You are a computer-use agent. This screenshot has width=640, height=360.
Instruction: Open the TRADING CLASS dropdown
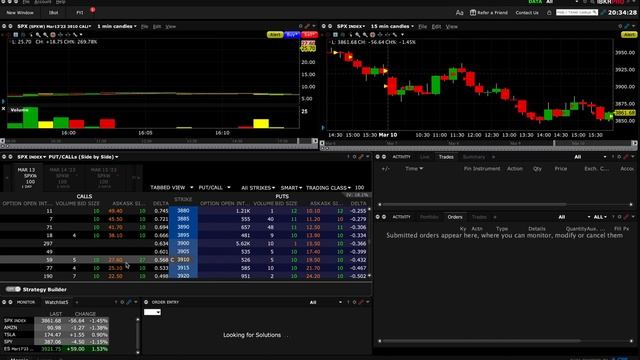328,188
